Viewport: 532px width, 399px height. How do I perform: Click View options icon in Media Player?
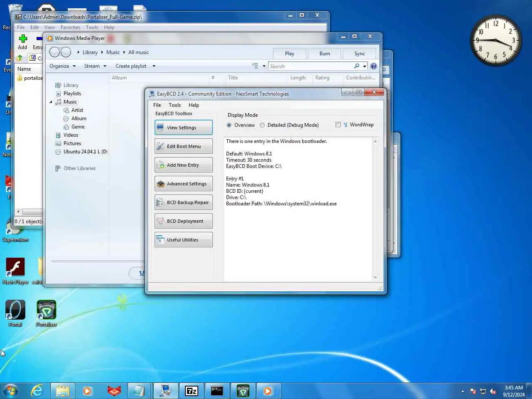(x=255, y=66)
